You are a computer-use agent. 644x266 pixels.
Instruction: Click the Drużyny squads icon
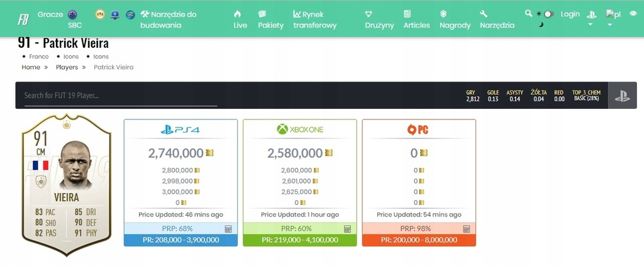point(369,14)
